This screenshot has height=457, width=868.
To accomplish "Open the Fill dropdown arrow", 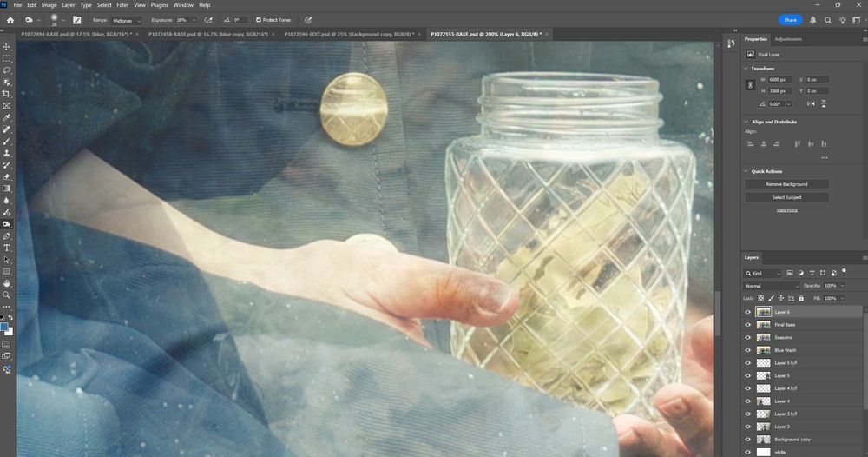I will [x=842, y=298].
